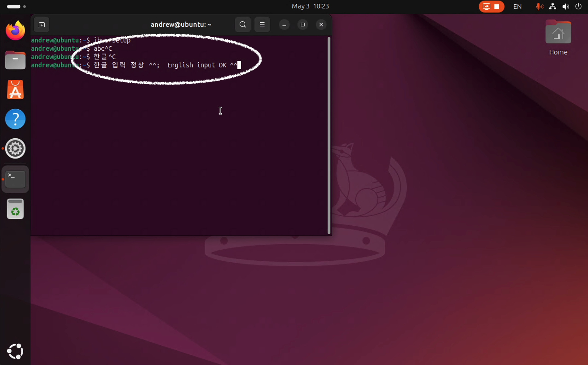
Task: Open the date and time calendar
Action: (310, 6)
